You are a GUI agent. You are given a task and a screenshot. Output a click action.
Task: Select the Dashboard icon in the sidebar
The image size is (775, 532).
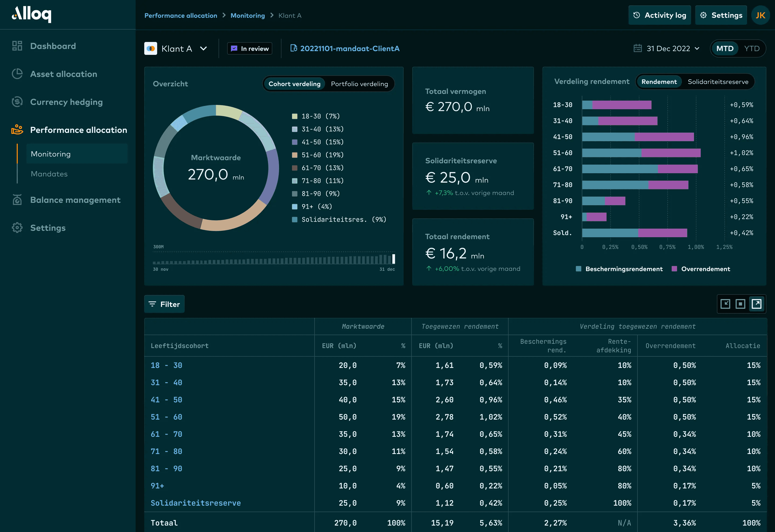click(x=17, y=46)
